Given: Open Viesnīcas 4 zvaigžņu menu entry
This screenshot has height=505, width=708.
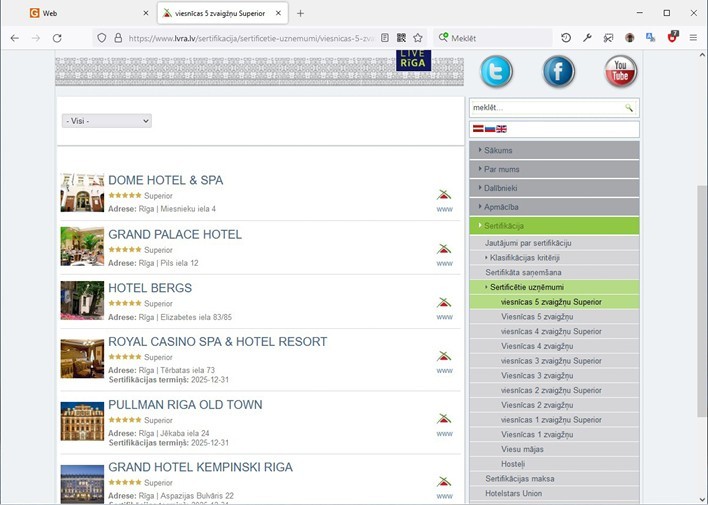Looking at the screenshot, I should pyautogui.click(x=554, y=346).
